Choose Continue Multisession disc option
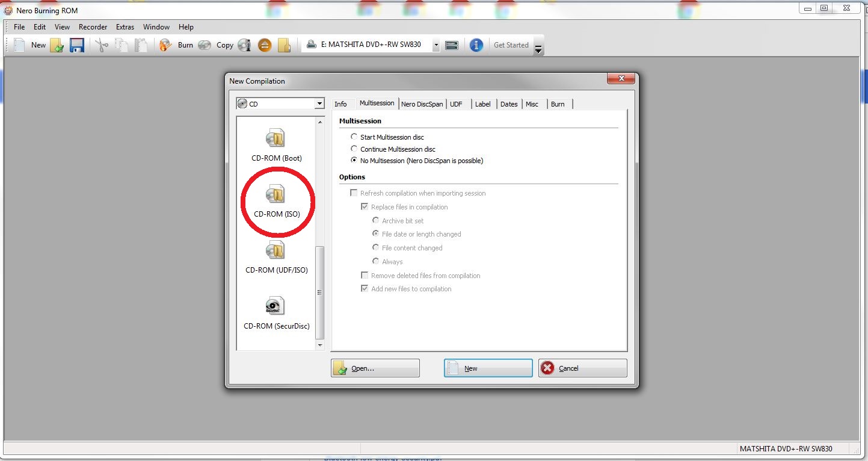Screen dimensions: 868x461 [354, 149]
